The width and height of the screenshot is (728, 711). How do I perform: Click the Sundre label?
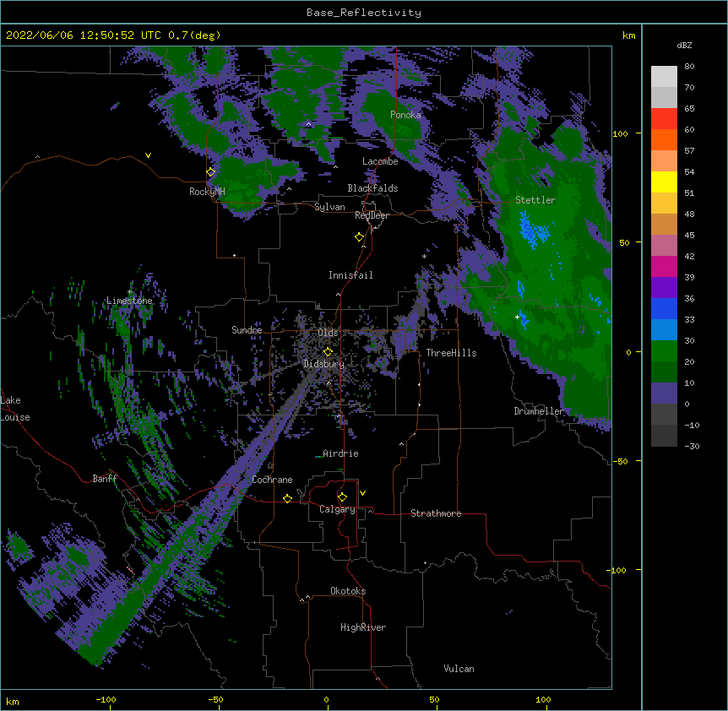click(247, 330)
